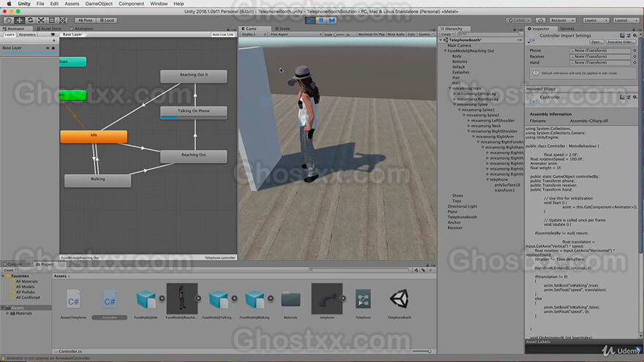Select the Idle state node
Image resolution: width=644 pixels, height=362 pixels.
point(94,136)
